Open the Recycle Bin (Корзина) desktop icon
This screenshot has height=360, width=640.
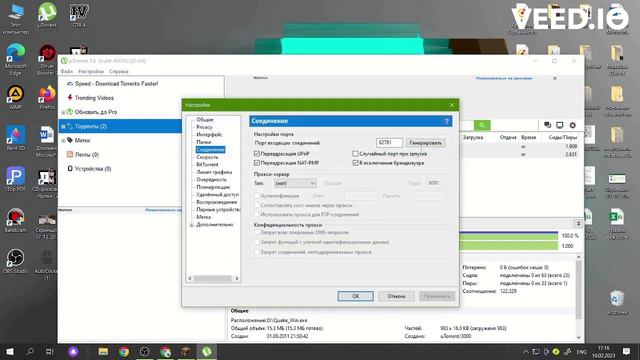pyautogui.click(x=617, y=302)
